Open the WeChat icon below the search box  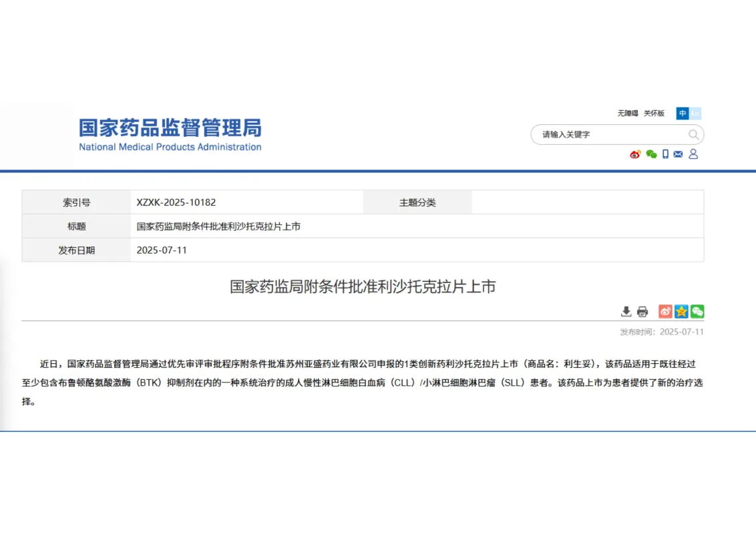tap(651, 154)
